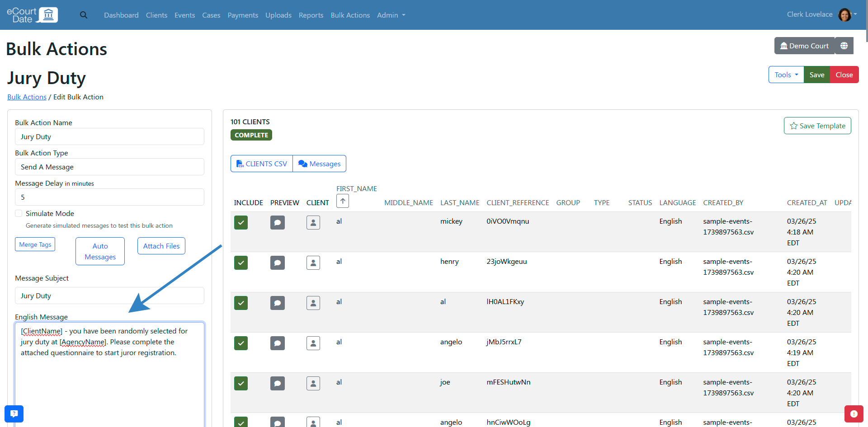Open the Messages button

pos(320,164)
